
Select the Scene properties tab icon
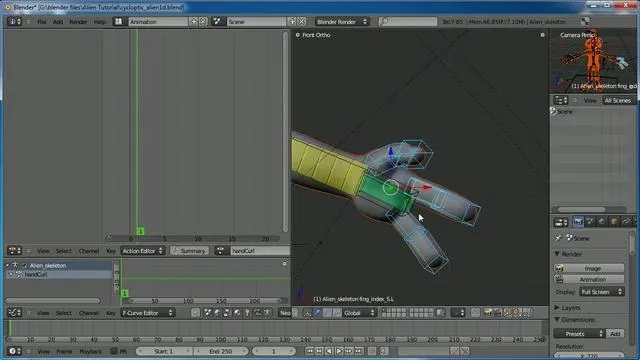coord(590,222)
